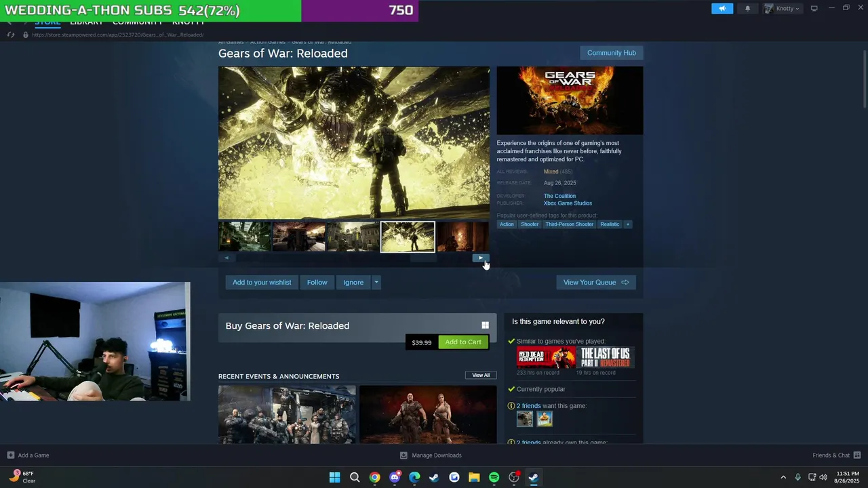Open the volume speaker icon in tray

[823, 477]
